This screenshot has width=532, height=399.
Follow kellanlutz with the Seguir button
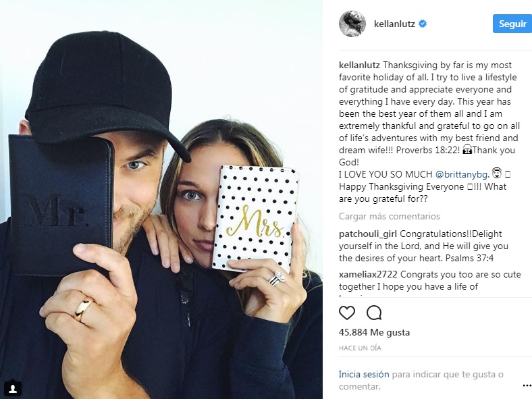click(512, 24)
